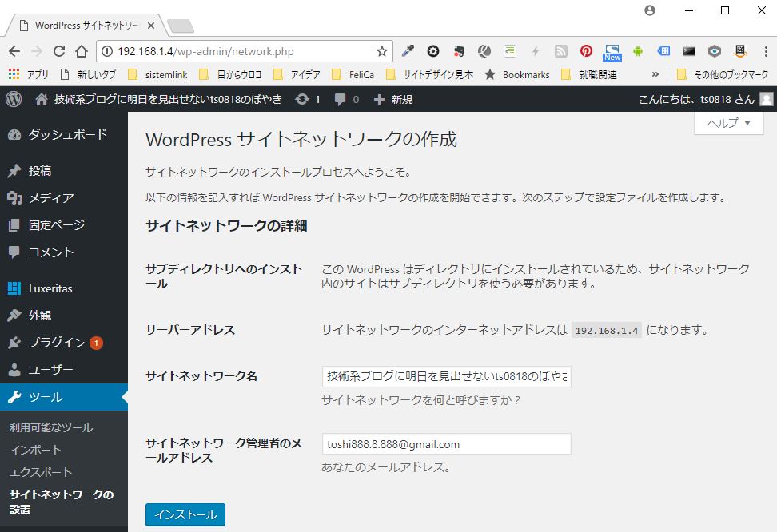777x532 pixels.
Task: Click the site name in admin bar
Action: pos(158,100)
